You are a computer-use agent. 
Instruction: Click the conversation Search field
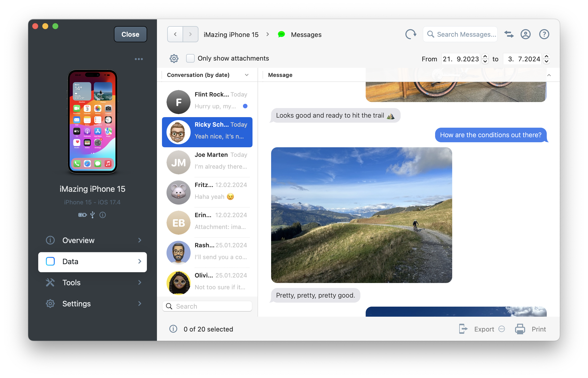pos(207,306)
